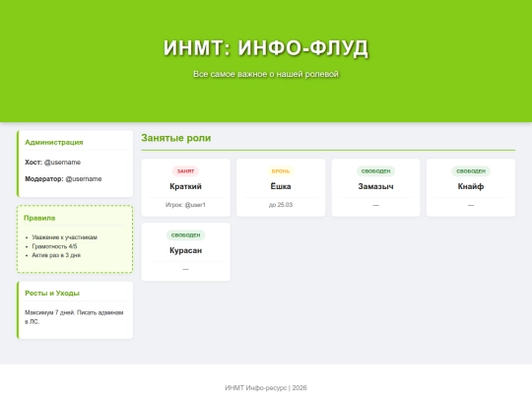Screen dimensions: 532x399
Task: Click rule Актив раз в 3 дня
Action: pos(56,255)
